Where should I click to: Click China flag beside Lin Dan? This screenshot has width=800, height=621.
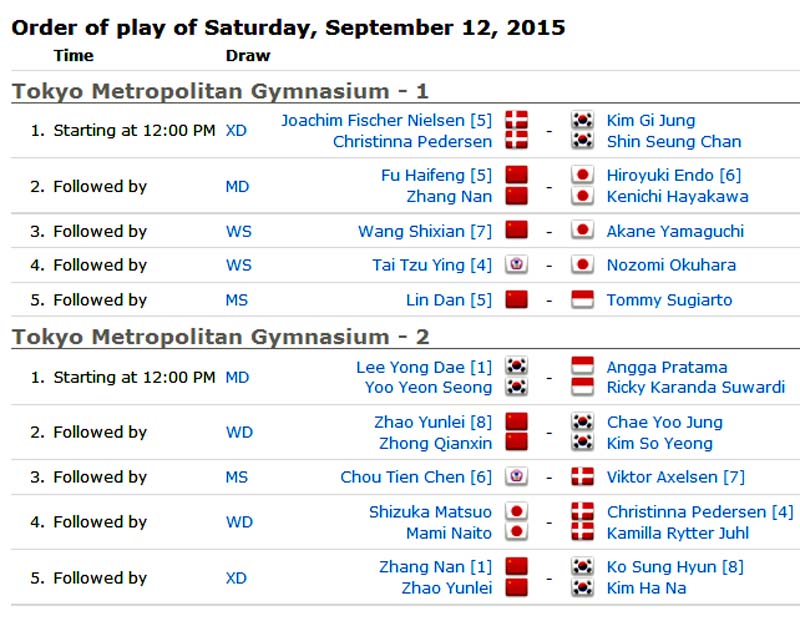click(x=516, y=300)
